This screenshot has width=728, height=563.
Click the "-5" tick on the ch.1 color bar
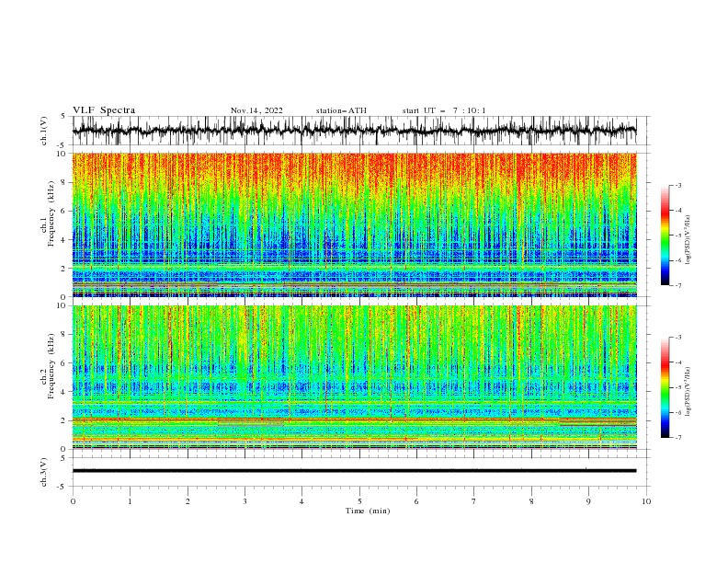coord(678,236)
